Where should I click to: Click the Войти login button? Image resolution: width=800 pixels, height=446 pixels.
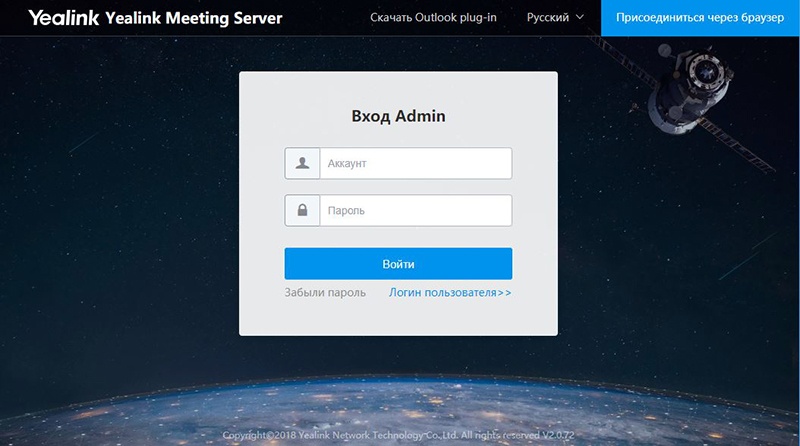pos(398,264)
